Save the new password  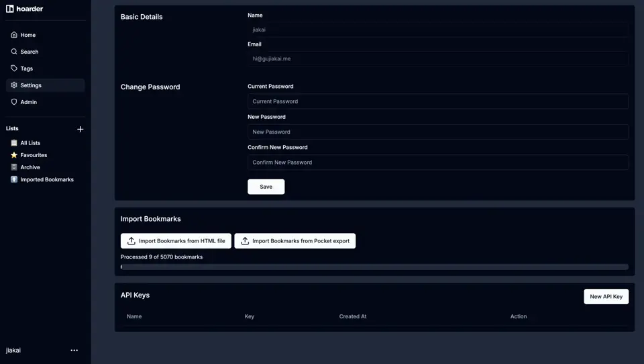(x=266, y=187)
